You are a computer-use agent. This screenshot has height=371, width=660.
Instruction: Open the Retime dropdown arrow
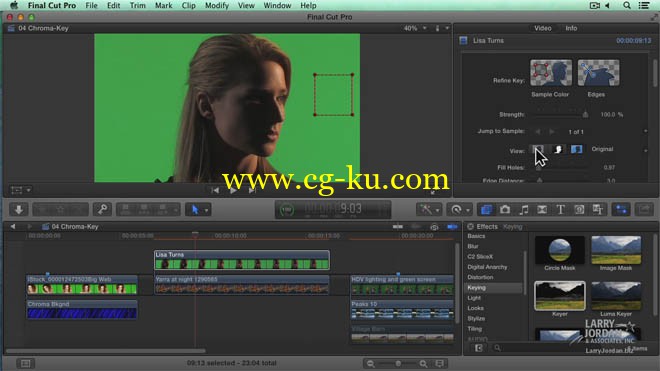468,210
